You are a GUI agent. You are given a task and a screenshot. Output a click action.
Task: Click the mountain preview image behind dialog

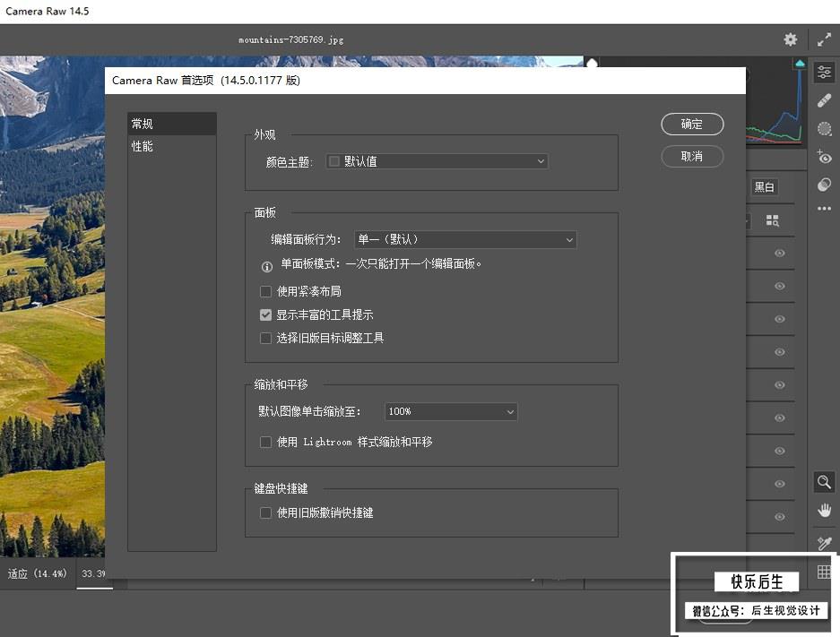pyautogui.click(x=52, y=306)
